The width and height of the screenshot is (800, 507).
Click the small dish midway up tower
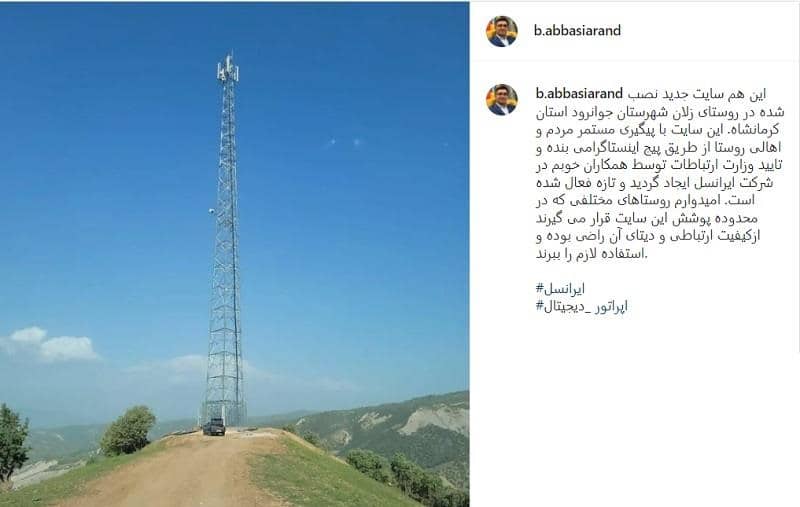211,211
